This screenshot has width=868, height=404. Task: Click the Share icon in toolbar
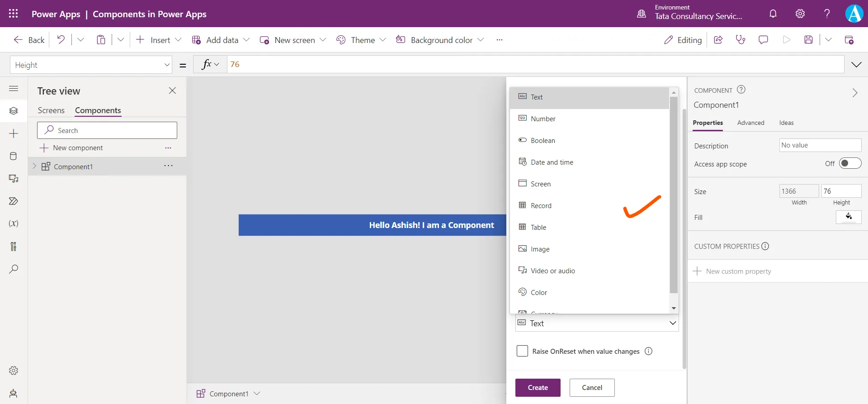point(718,40)
